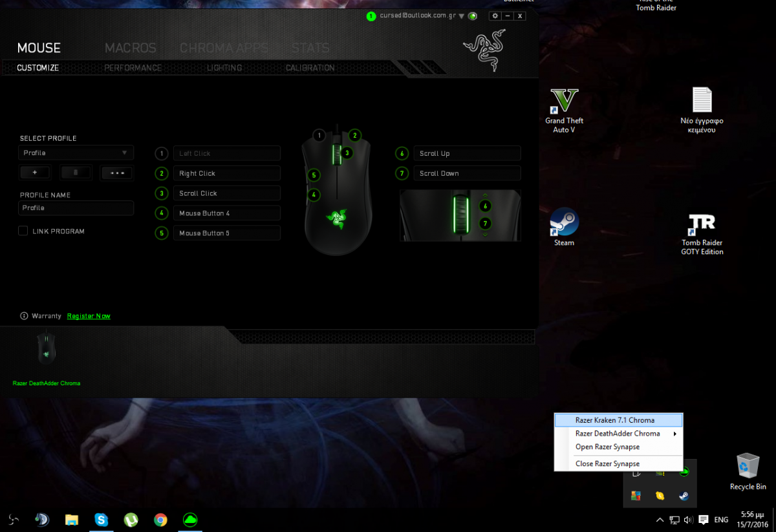
Task: Open Synapse settings gear icon
Action: coord(495,16)
